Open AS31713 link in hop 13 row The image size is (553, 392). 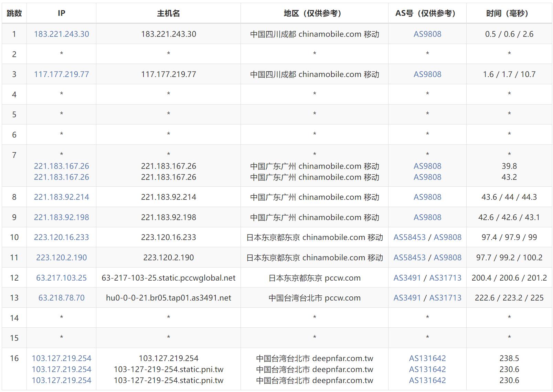click(x=445, y=298)
